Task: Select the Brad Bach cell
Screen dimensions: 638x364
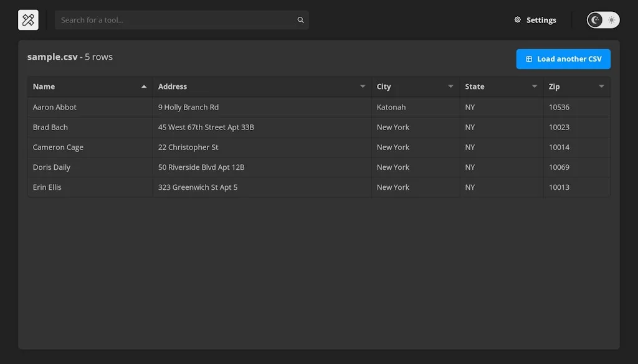Action: click(90, 127)
